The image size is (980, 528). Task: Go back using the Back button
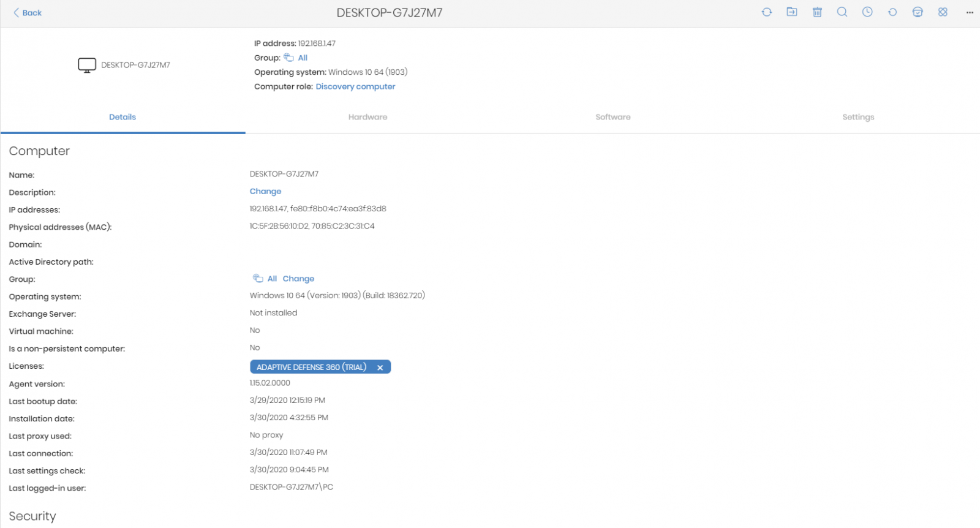28,13
